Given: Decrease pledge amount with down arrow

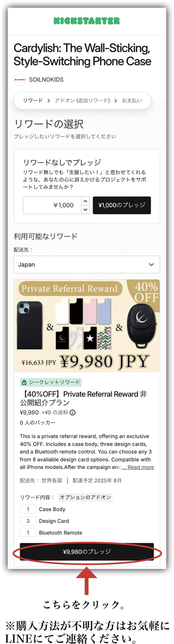Looking at the screenshot, I should (x=85, y=209).
